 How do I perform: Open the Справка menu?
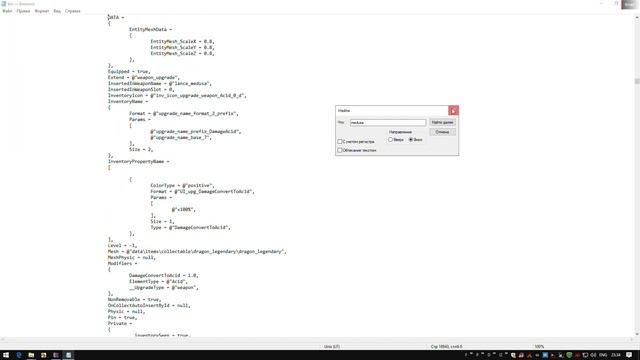pos(73,11)
